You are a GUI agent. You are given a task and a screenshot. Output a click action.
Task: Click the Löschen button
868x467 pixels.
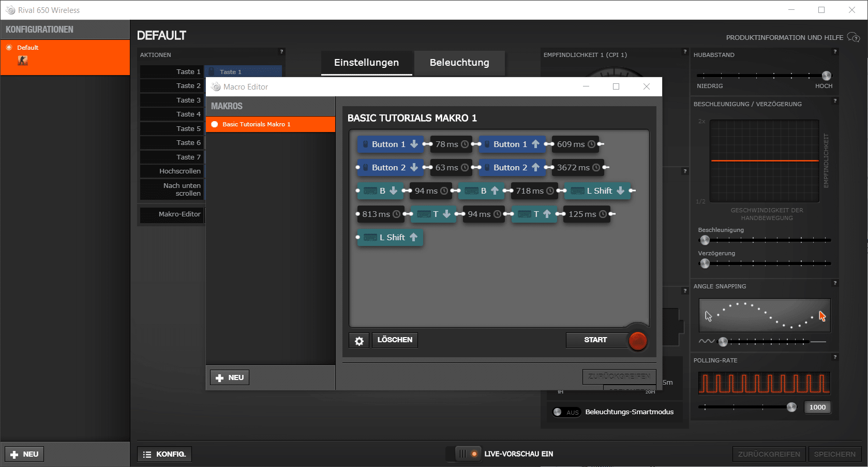395,340
